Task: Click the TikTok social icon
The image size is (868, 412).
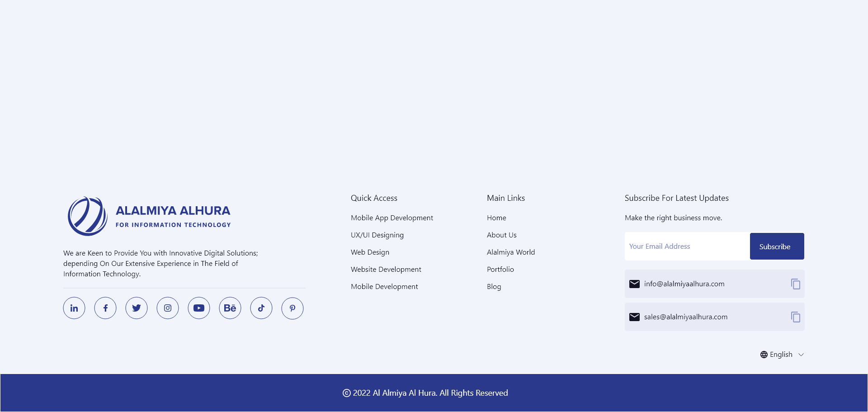Action: tap(261, 308)
